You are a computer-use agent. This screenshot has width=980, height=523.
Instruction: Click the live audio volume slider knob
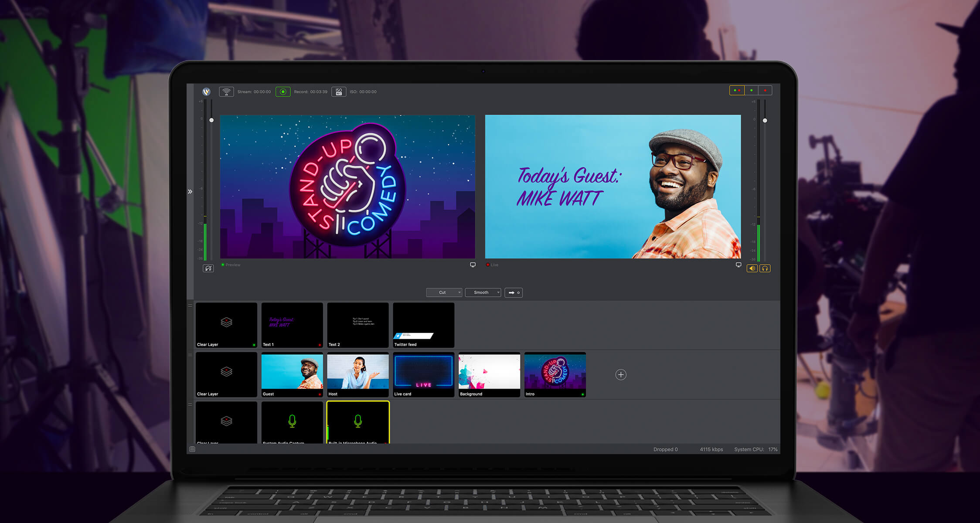pyautogui.click(x=765, y=120)
